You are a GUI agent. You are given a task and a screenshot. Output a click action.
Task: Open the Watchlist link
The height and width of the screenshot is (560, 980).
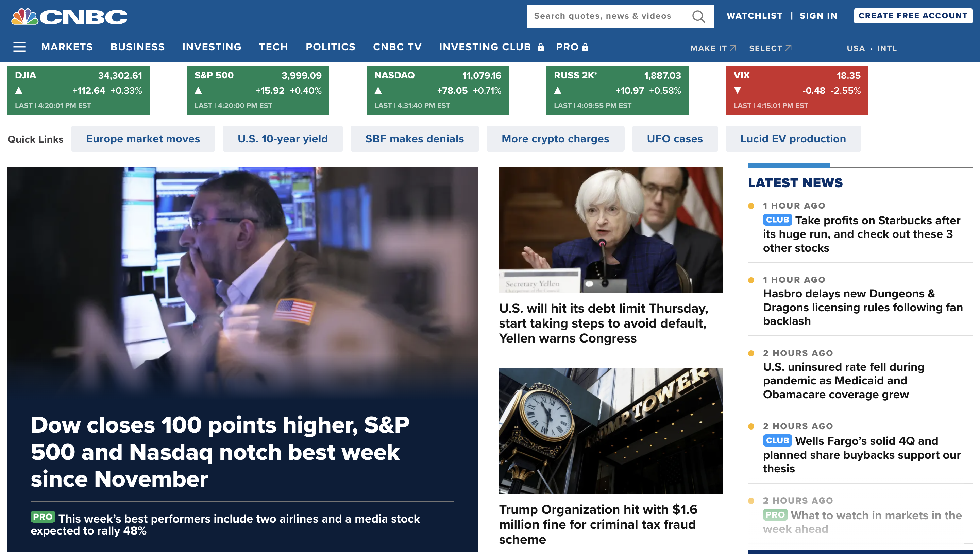tap(754, 16)
